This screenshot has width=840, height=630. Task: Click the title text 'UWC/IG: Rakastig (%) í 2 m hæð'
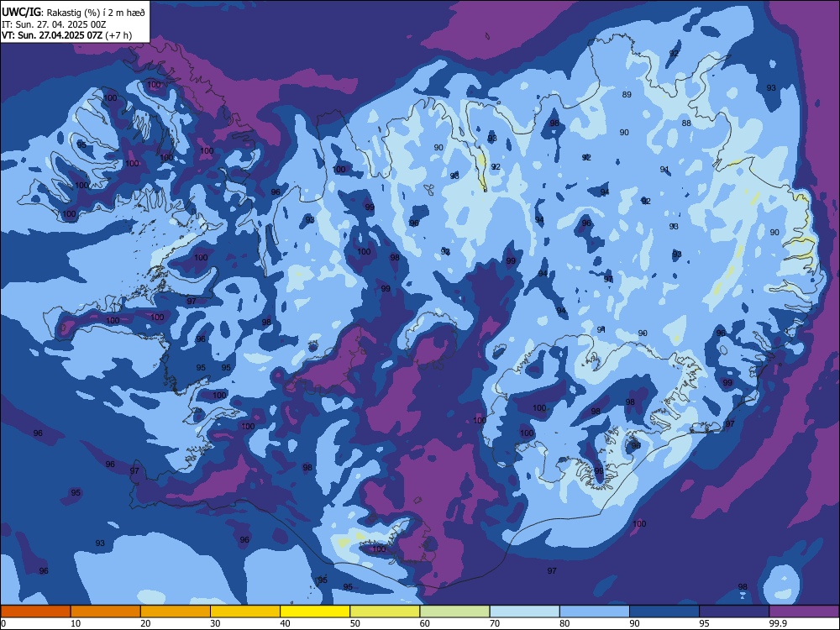click(x=73, y=13)
